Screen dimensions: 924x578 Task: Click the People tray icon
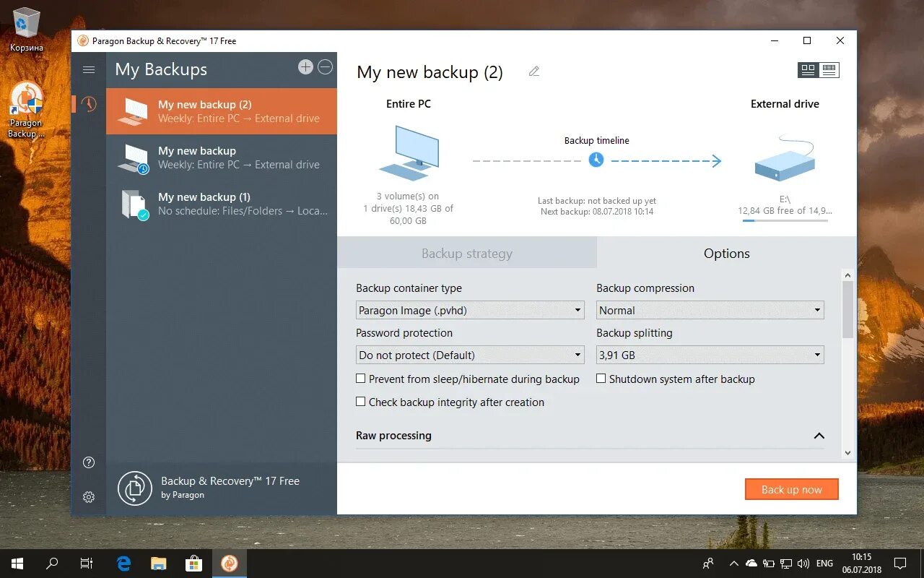coord(708,564)
